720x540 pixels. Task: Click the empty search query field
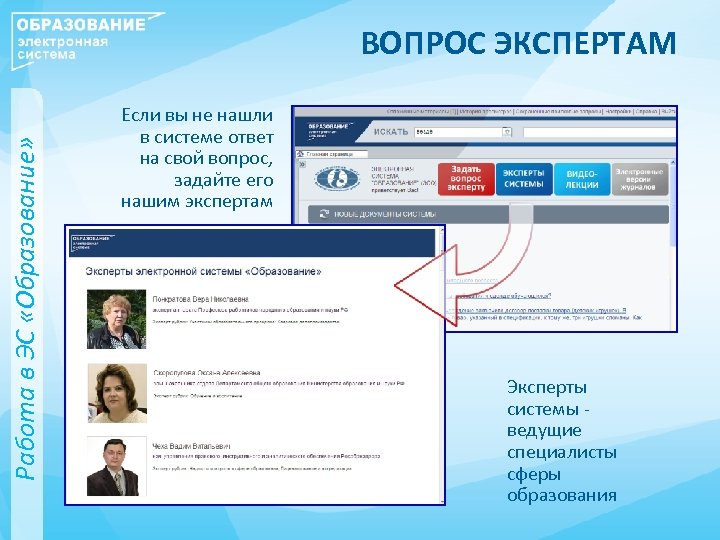[599, 132]
